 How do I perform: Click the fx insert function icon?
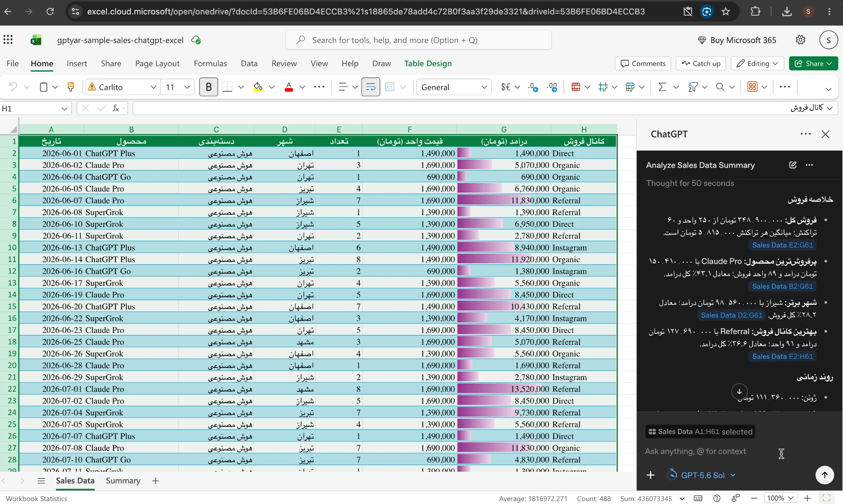pos(116,108)
